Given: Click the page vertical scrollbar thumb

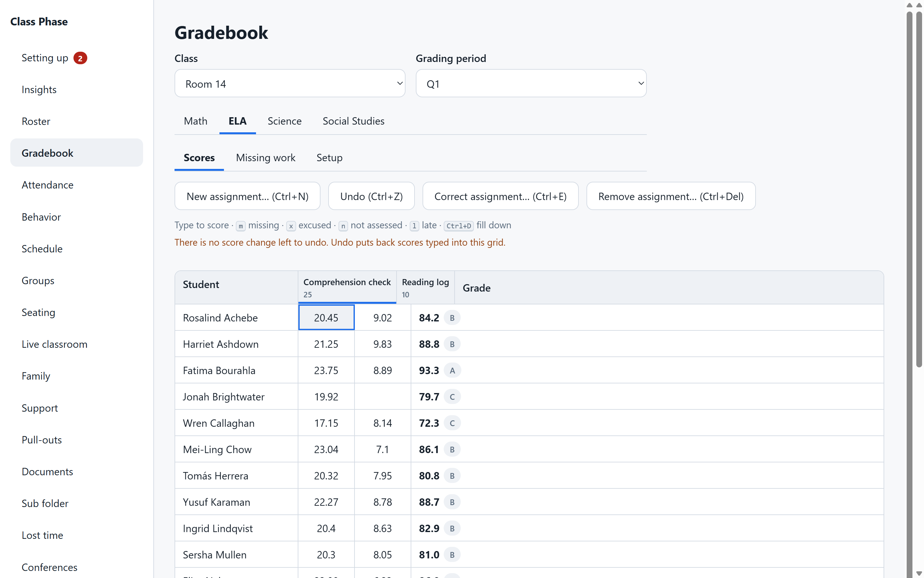Looking at the screenshot, I should (919, 189).
